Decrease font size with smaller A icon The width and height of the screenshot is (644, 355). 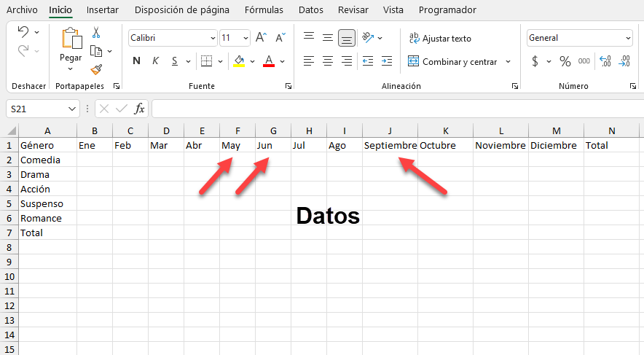[280, 38]
